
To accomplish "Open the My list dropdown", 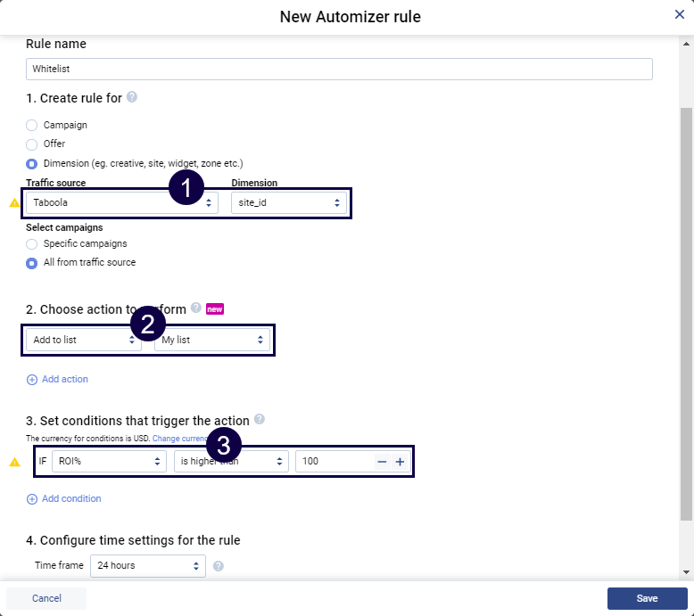I will coord(212,340).
